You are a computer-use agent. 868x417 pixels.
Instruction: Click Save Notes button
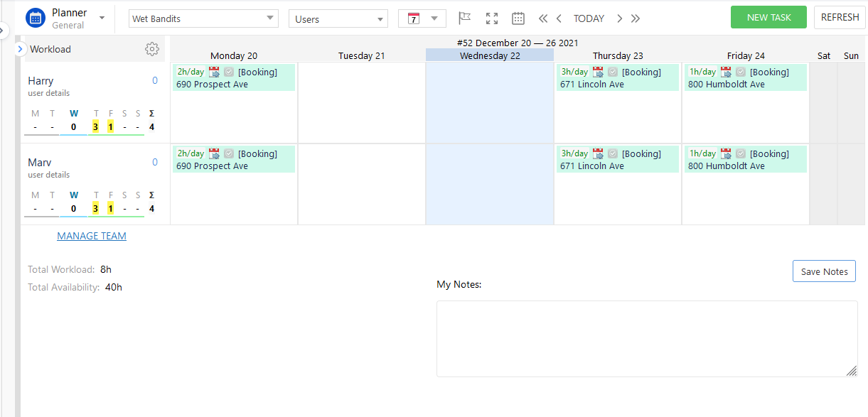click(824, 271)
